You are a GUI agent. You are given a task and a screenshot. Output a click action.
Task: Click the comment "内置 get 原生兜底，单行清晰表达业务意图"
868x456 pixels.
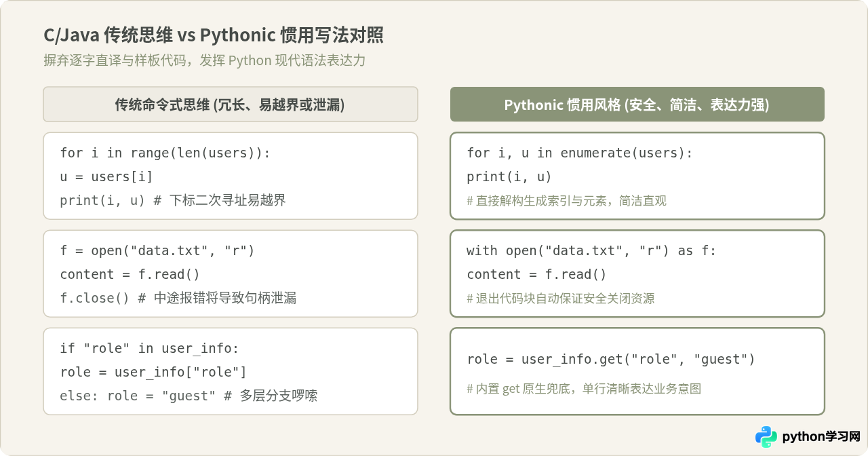(584, 389)
